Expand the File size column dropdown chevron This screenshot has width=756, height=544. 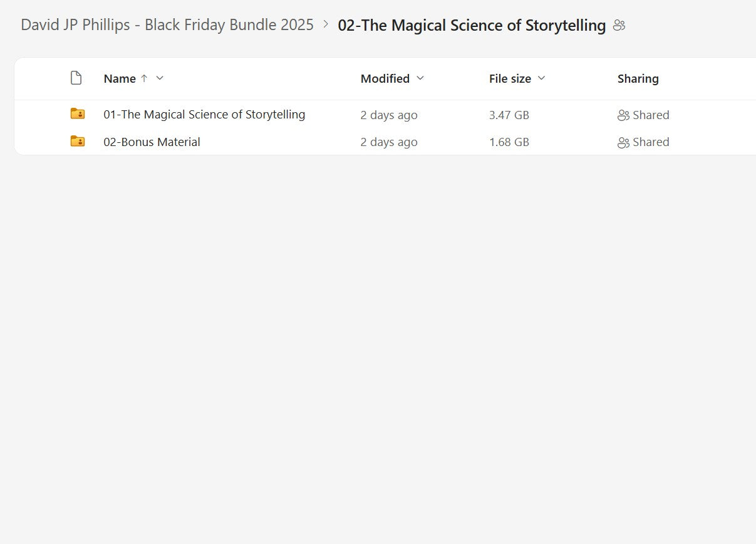tap(542, 78)
